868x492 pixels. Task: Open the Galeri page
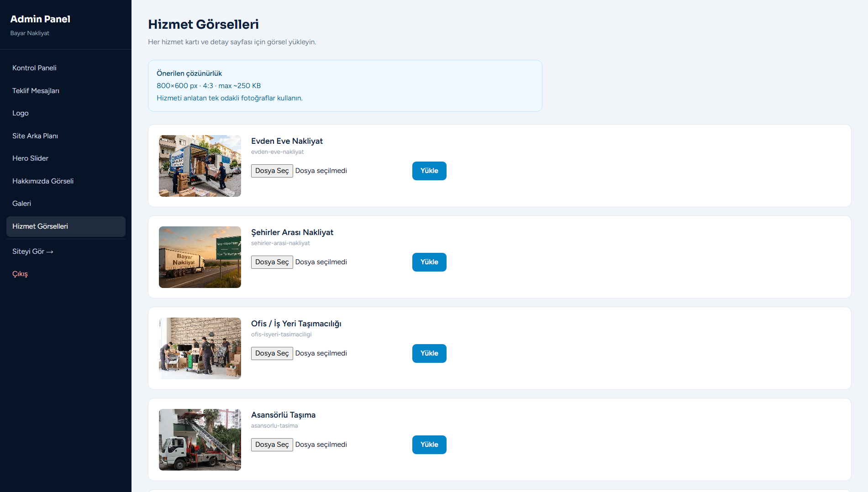[66, 204]
